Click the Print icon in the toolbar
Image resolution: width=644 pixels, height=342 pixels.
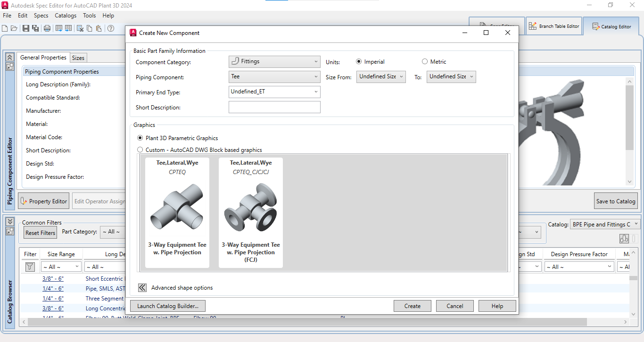coord(47,28)
